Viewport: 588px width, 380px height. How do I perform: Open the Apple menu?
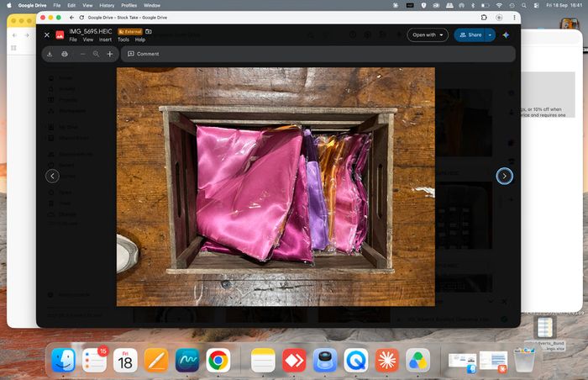click(9, 5)
